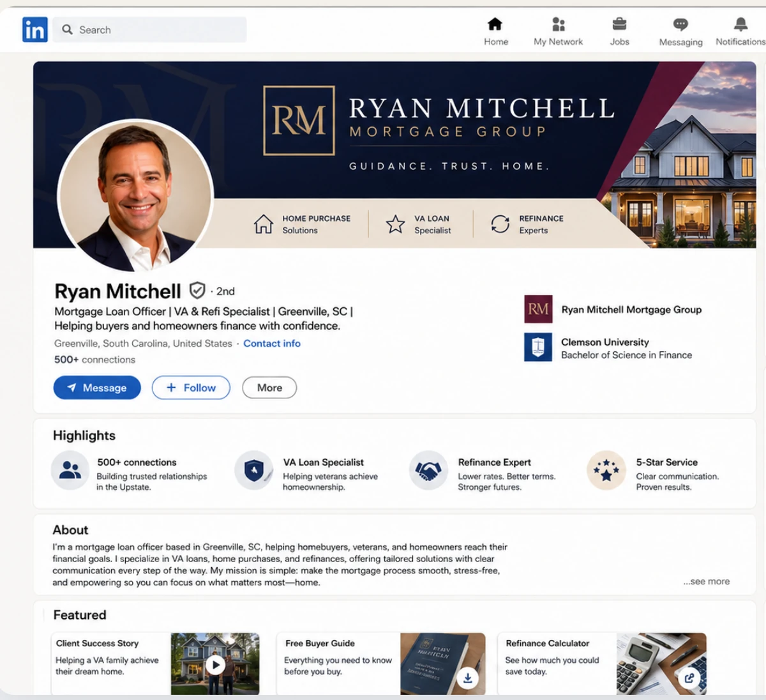The image size is (766, 700).
Task: Select the My Network menu label
Action: point(559,42)
